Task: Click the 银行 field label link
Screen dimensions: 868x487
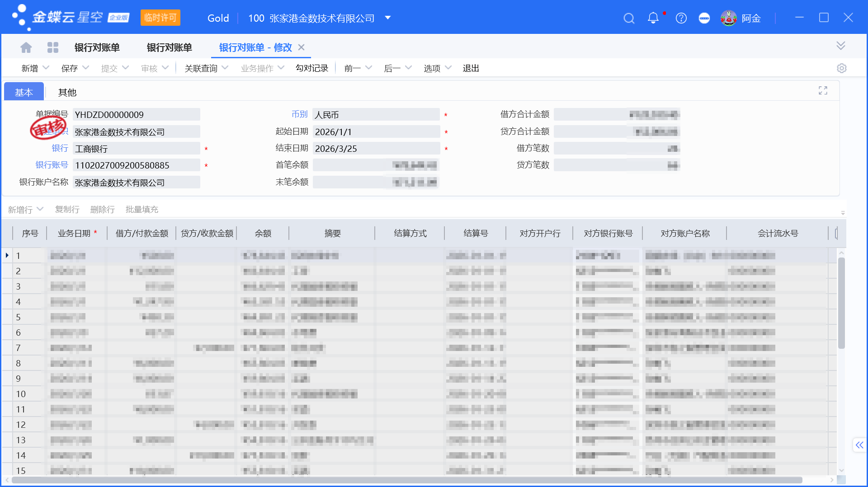Action: [60, 148]
